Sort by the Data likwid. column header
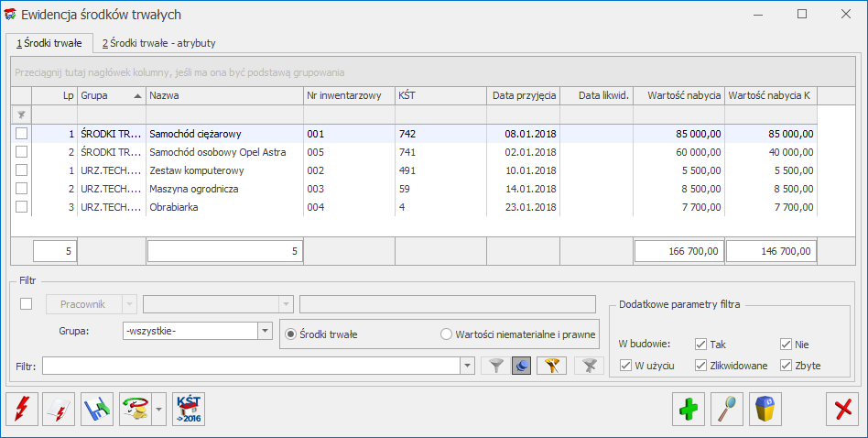This screenshot has height=438, width=868. point(597,96)
